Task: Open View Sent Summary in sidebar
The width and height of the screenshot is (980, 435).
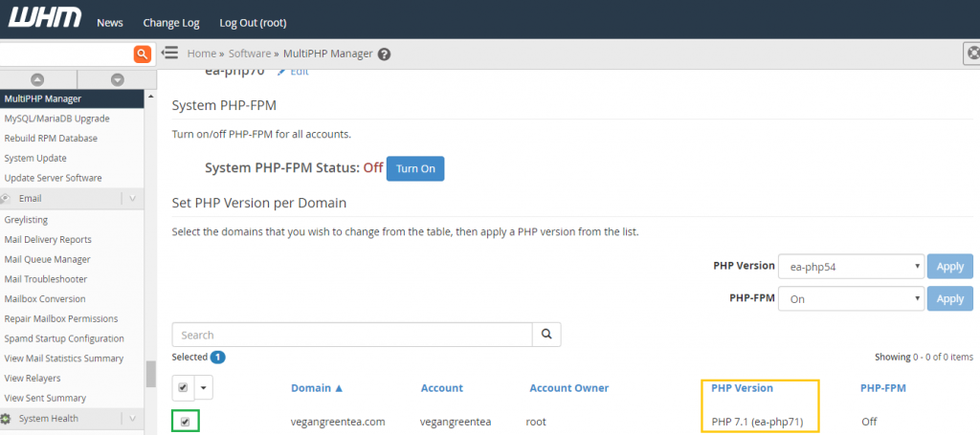Action: coord(45,398)
